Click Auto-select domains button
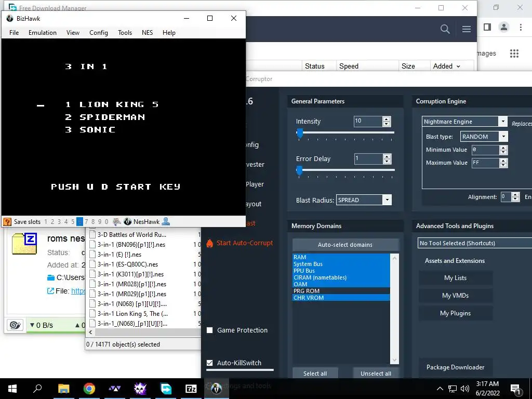The height and width of the screenshot is (399, 532). pos(345,245)
